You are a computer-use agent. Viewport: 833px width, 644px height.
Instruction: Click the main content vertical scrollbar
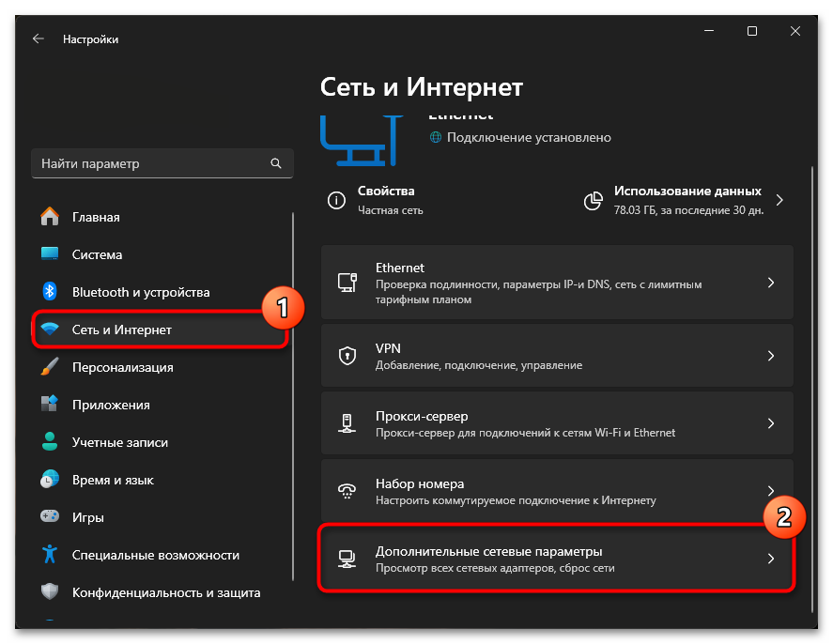click(x=812, y=390)
